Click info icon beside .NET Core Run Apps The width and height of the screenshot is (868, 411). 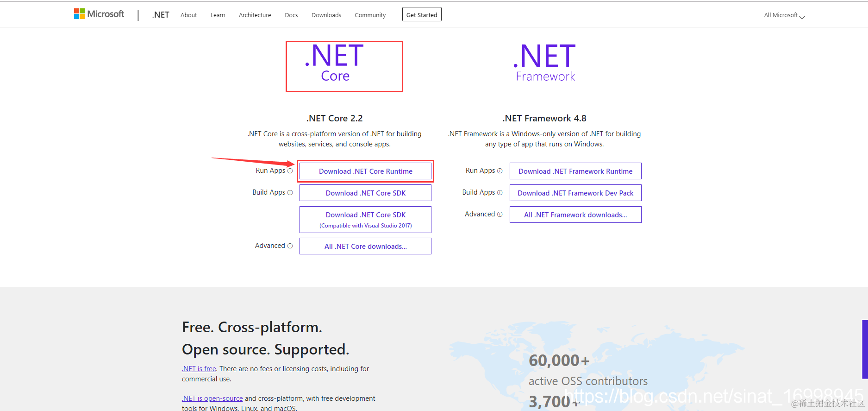[x=290, y=171]
